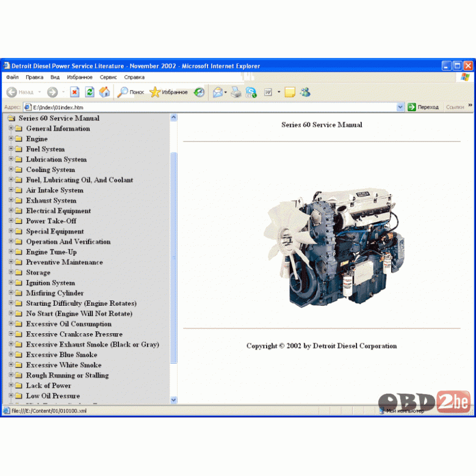This screenshot has width=476, height=476.
Task: Click the Go (Переход) button
Action: (423, 107)
